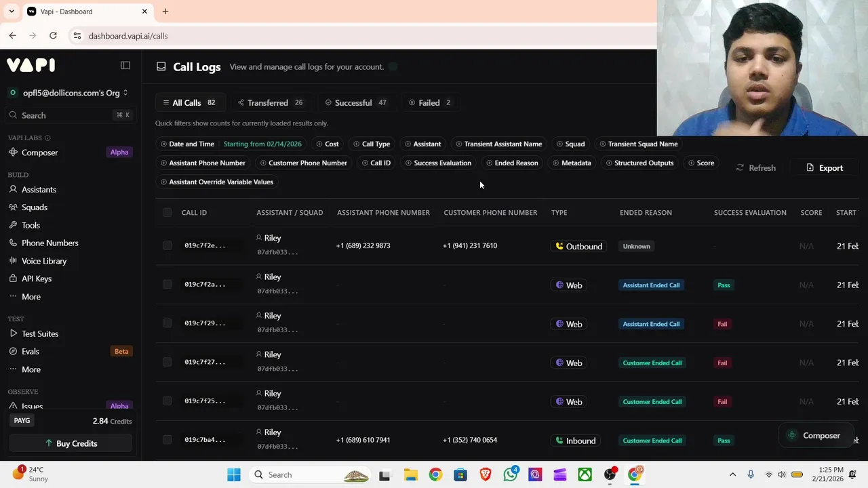Image resolution: width=868 pixels, height=488 pixels.
Task: Open the Score filter
Action: (x=701, y=163)
